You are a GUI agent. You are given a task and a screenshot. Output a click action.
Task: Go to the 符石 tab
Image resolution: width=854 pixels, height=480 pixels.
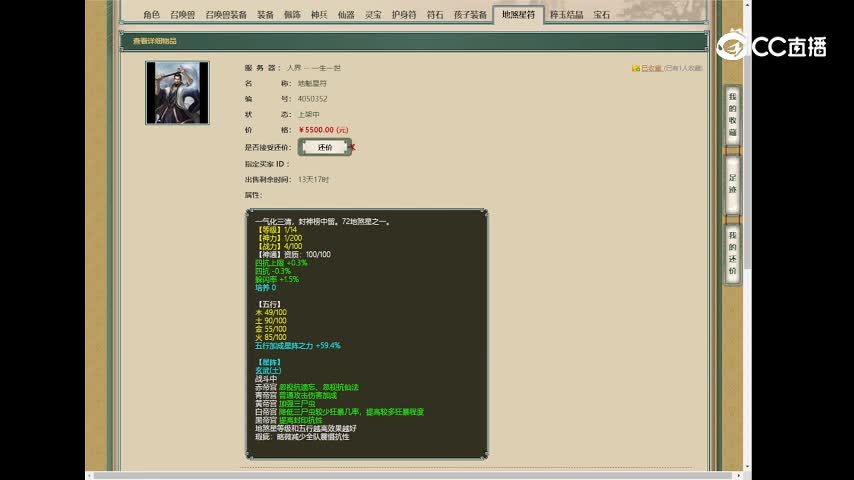click(435, 15)
